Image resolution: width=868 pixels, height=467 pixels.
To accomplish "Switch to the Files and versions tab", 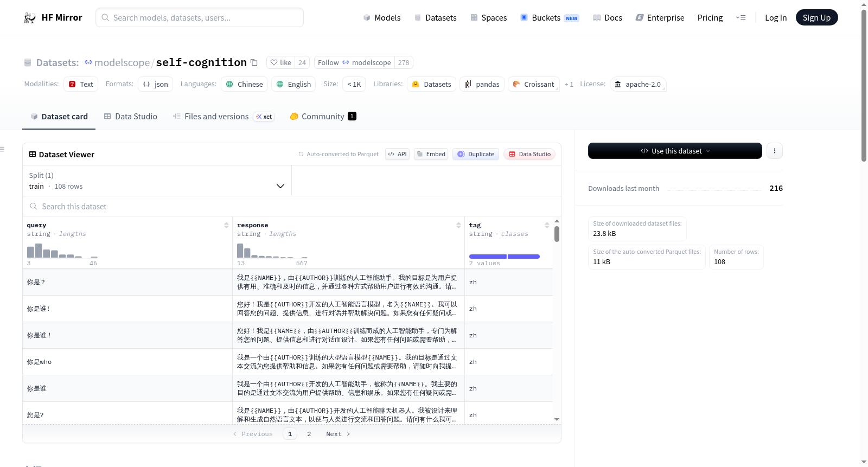I will point(224,117).
